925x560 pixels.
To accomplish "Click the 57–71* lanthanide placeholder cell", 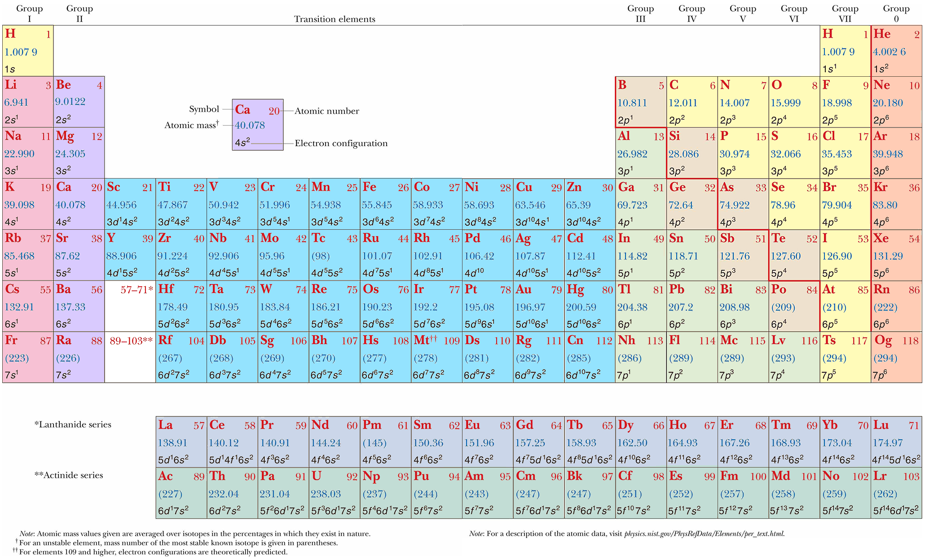I will point(130,306).
